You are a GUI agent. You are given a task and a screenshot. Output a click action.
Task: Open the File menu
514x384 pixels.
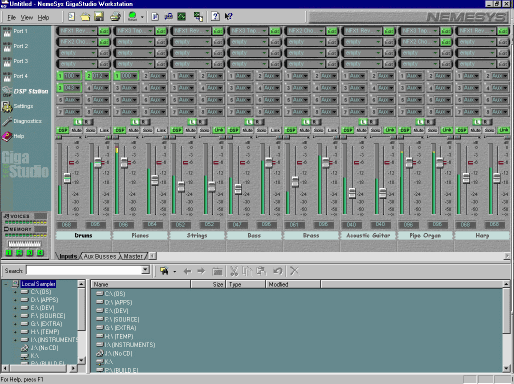[x=11, y=17]
